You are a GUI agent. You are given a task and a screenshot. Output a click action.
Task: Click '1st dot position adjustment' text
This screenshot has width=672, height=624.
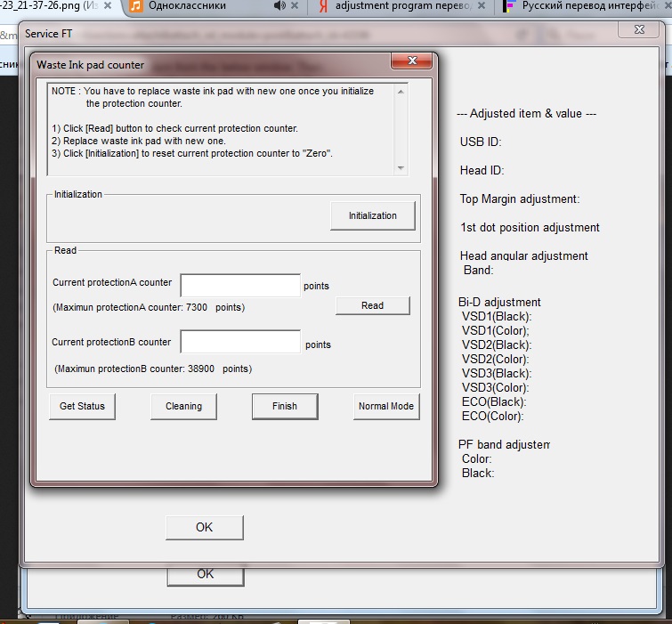pos(530,228)
